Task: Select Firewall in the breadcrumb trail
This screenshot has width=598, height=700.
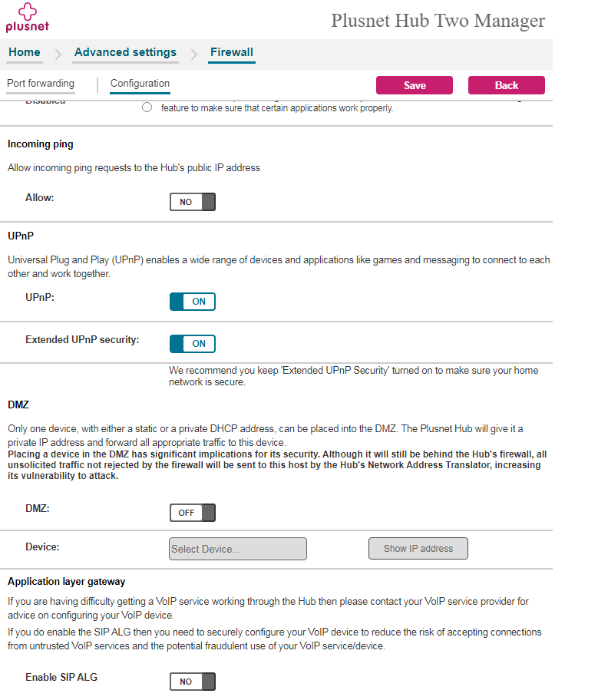Action: tap(231, 52)
